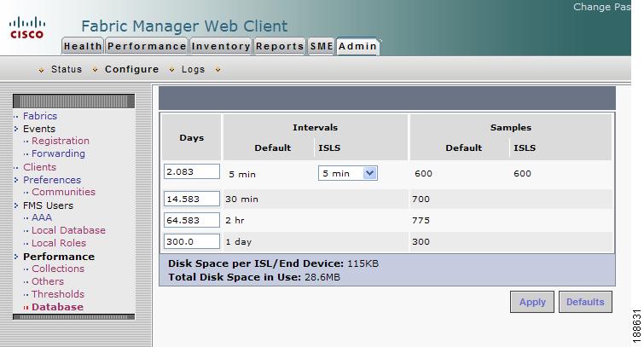Expand the Performance sidebar section arrow

pyautogui.click(x=16, y=257)
